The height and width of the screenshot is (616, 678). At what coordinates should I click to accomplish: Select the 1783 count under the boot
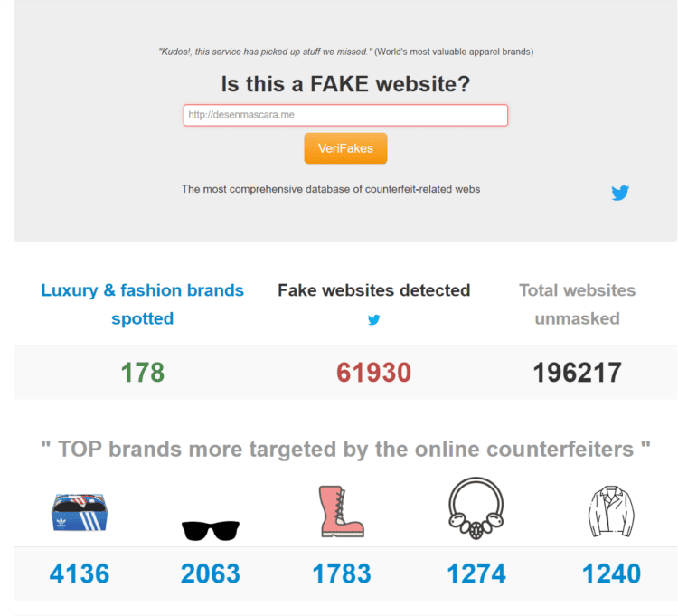click(342, 573)
